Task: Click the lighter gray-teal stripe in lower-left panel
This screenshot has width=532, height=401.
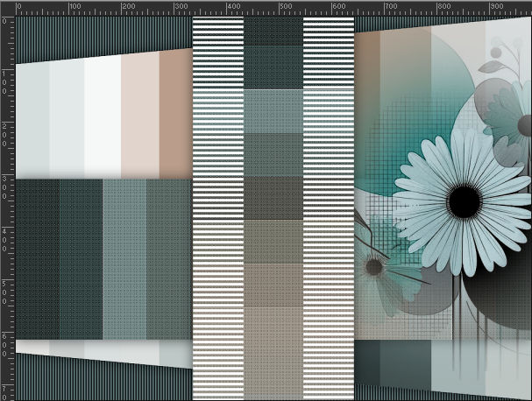Action: pyautogui.click(x=124, y=258)
